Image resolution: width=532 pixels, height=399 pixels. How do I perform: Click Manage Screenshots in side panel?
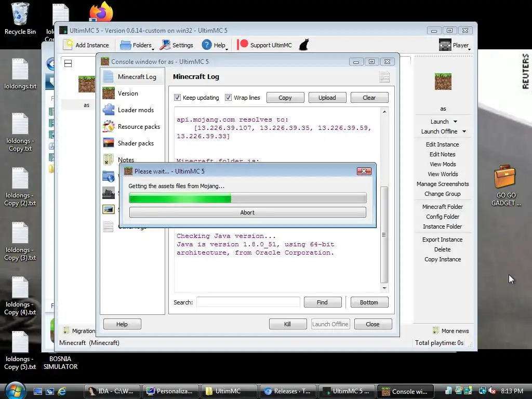[x=443, y=183]
